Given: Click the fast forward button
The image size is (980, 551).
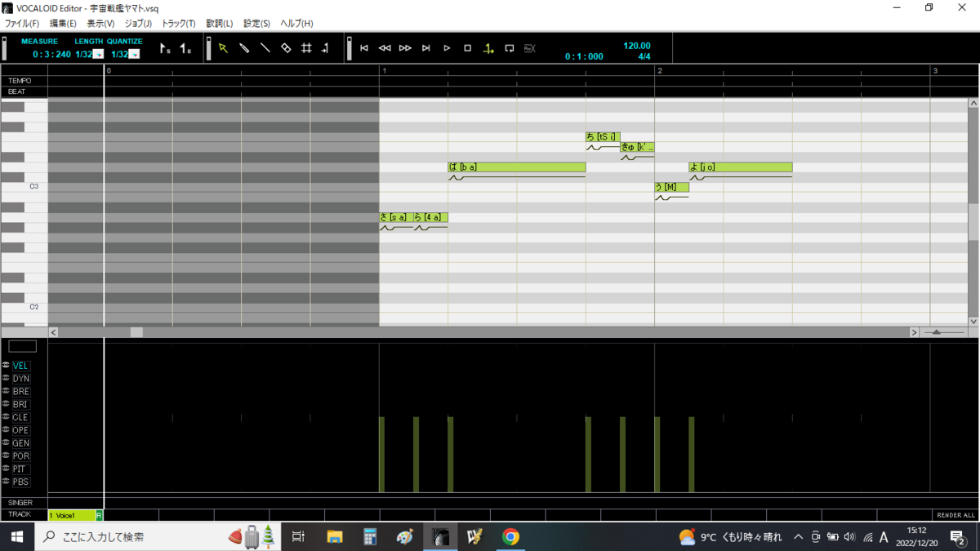Looking at the screenshot, I should (405, 48).
